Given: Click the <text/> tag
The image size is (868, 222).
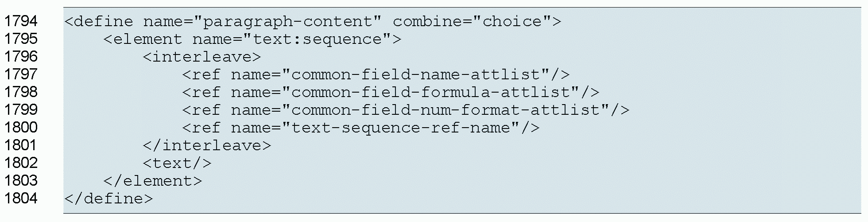Looking at the screenshot, I should click(177, 163).
